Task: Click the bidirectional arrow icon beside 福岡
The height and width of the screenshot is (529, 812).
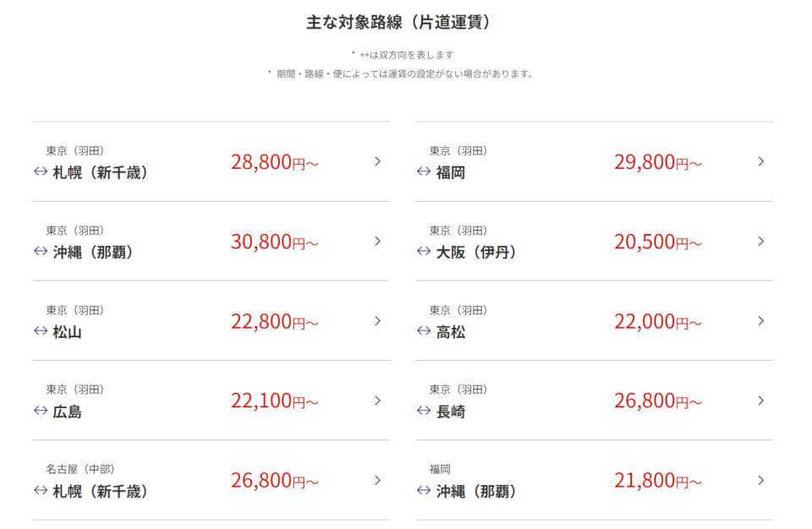Action: tap(422, 172)
